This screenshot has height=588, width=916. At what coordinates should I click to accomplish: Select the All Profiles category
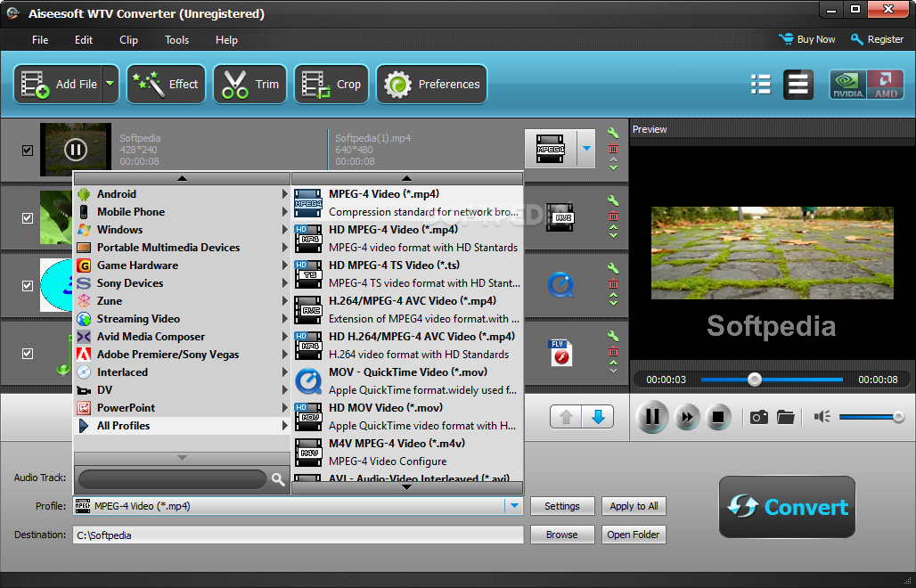pyautogui.click(x=183, y=426)
